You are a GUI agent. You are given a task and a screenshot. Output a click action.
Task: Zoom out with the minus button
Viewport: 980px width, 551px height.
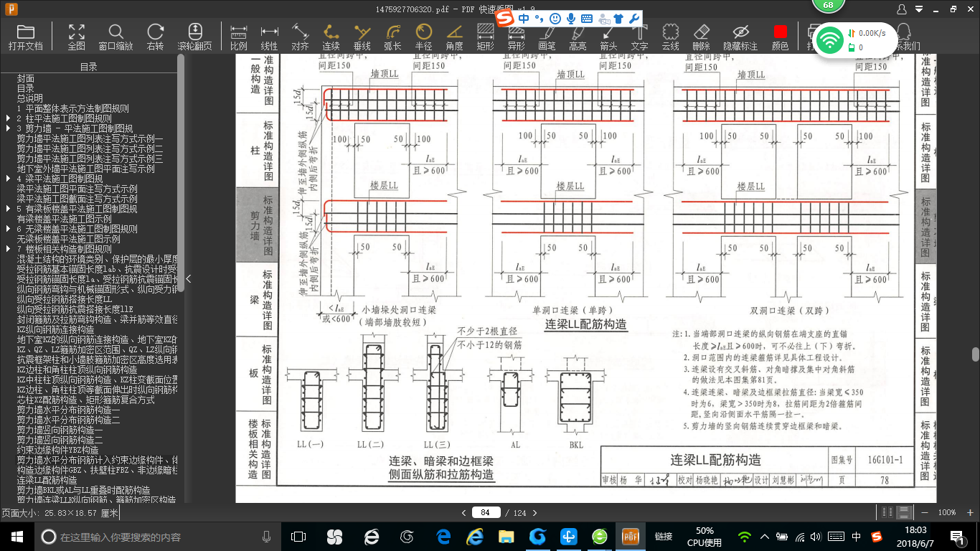[x=925, y=512]
